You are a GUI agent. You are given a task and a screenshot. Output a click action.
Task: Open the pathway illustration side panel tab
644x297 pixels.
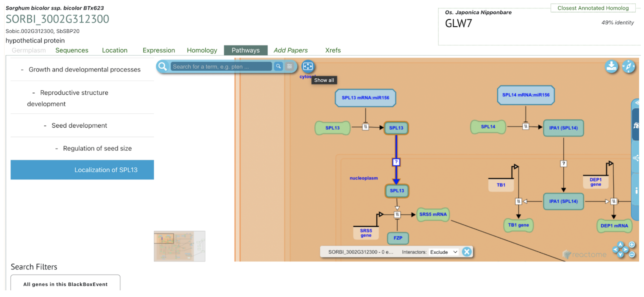[636, 125]
